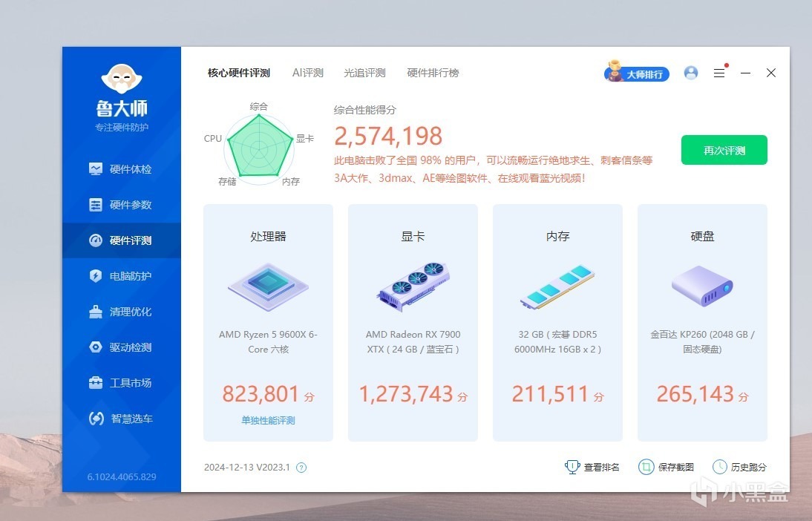Image resolution: width=812 pixels, height=521 pixels.
Task: Click 处理器 card heading
Action: 268,237
